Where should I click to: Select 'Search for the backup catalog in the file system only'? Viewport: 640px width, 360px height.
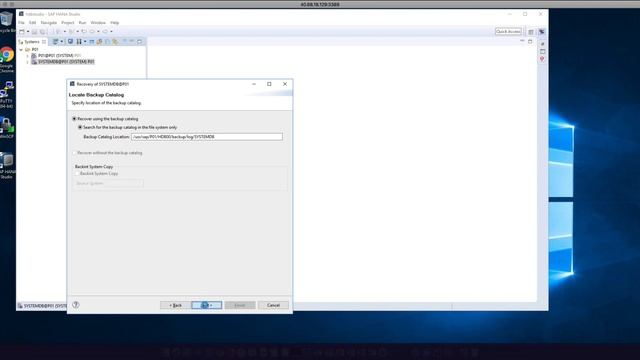80,127
